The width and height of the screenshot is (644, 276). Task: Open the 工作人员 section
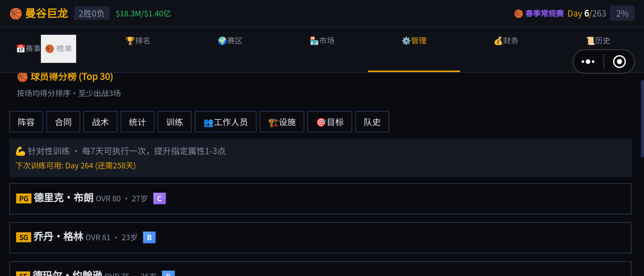pyautogui.click(x=225, y=122)
